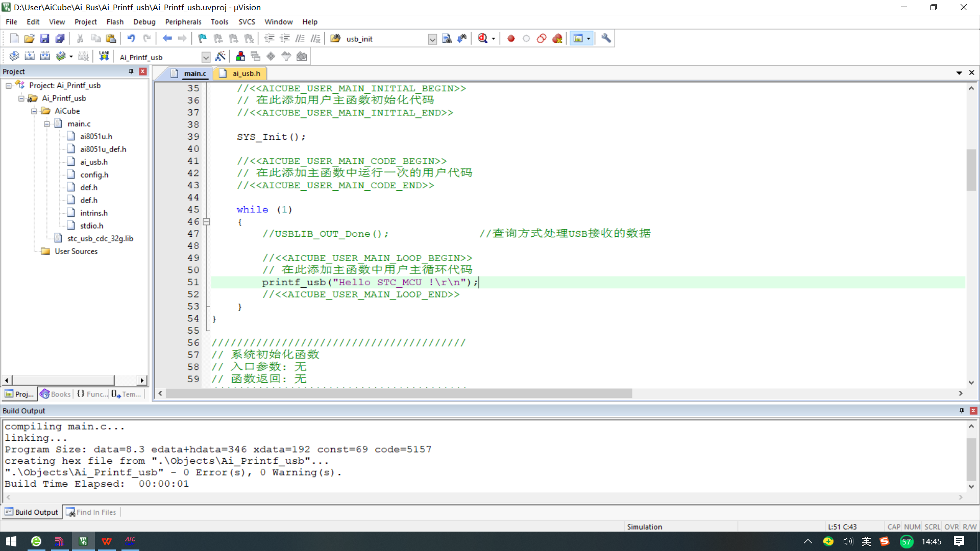Viewport: 980px width, 551px height.
Task: Pin the Project panel
Action: 131,71
